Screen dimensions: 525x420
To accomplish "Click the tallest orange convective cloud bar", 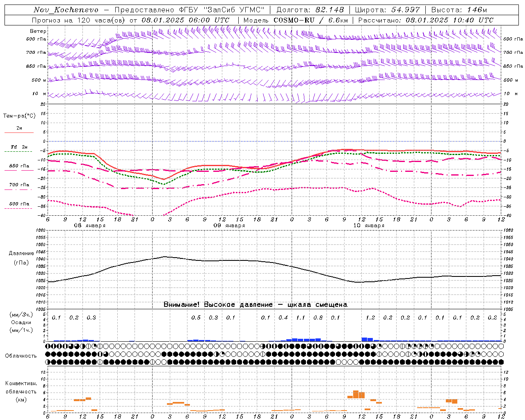I will tap(356, 394).
